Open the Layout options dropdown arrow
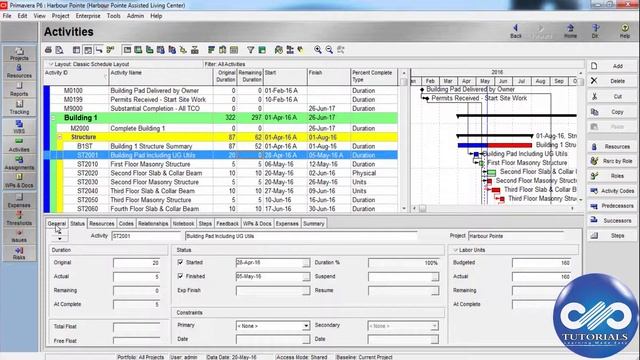Screen dimensions: 640x360 tap(51, 64)
